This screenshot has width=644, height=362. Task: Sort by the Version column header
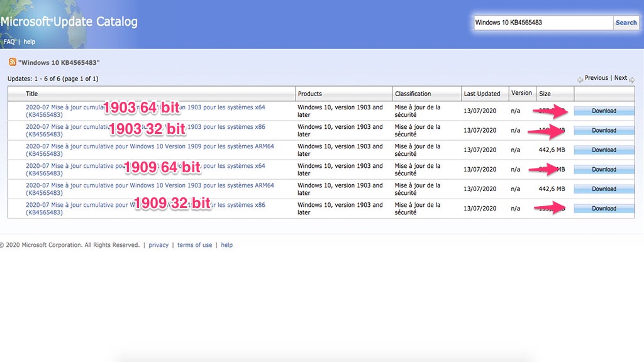tap(521, 93)
